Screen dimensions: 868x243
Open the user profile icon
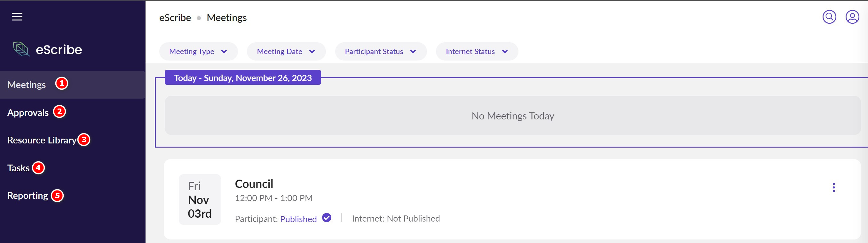tap(852, 17)
